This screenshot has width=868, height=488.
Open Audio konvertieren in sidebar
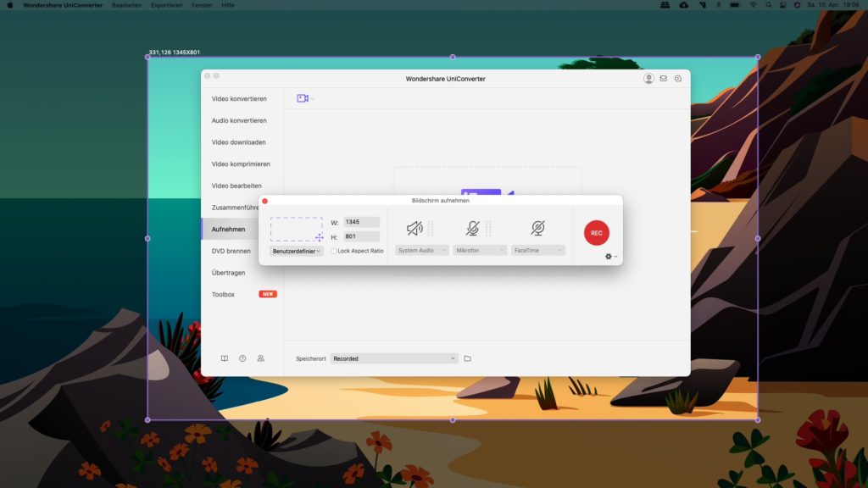click(x=239, y=120)
